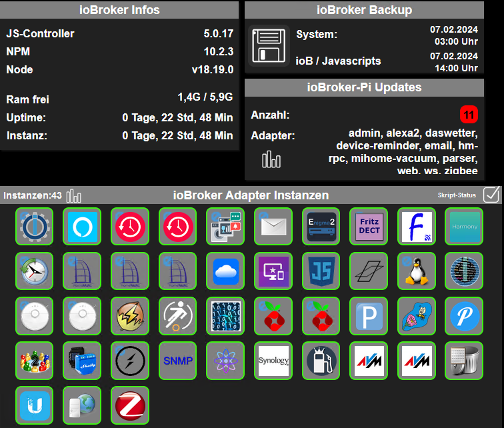Open the SNMP adapter instance

177,361
